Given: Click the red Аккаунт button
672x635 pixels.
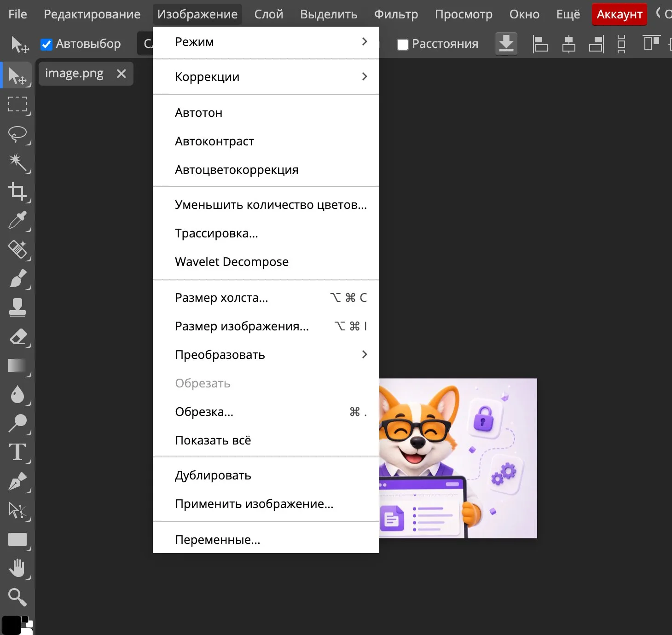Looking at the screenshot, I should pyautogui.click(x=620, y=14).
